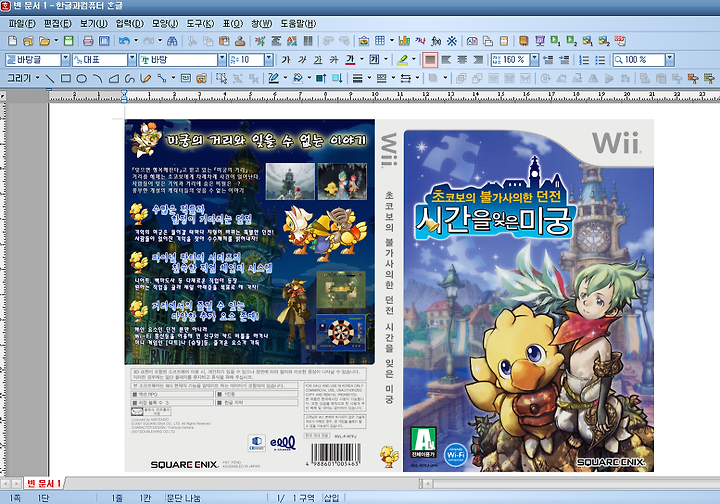Toggle strikethrough text (struck 가 button)
The height and width of the screenshot is (504, 720).
[x=334, y=60]
